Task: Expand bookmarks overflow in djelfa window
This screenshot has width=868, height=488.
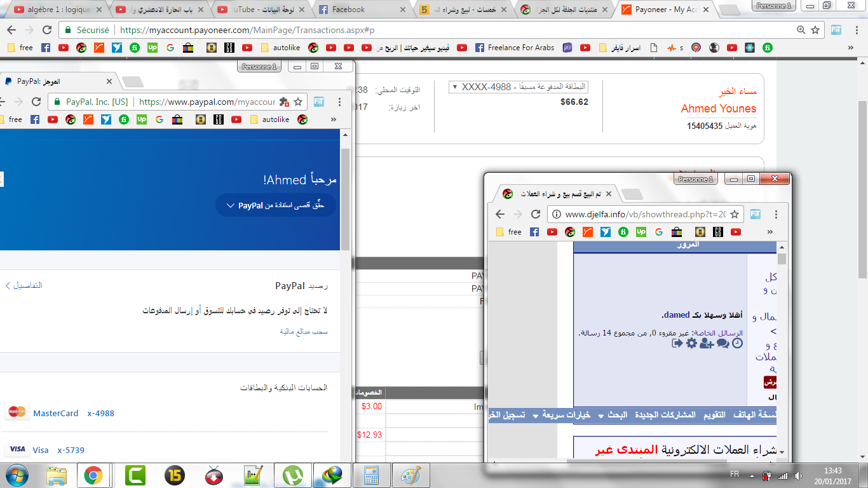Action: tap(770, 232)
